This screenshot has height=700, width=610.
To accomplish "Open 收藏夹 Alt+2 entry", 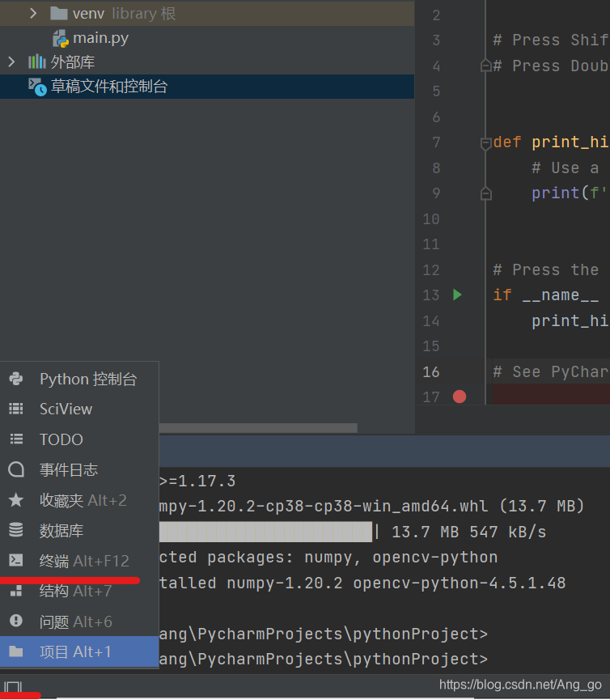I will click(x=79, y=500).
